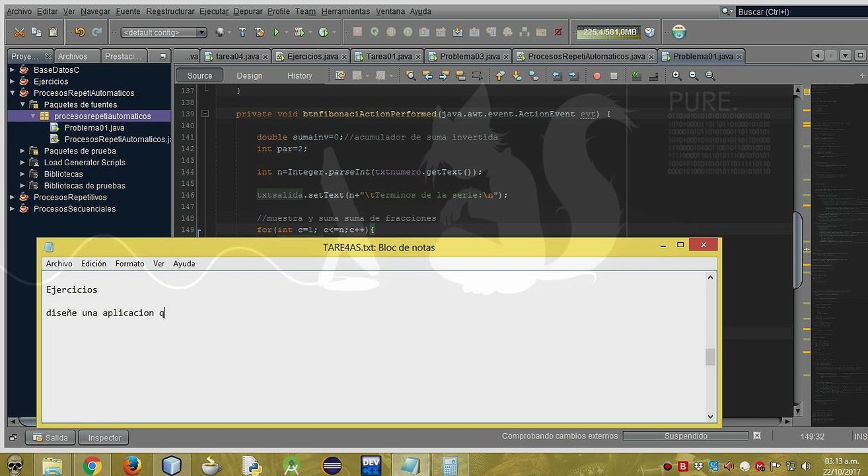Switch to History view

(x=299, y=75)
